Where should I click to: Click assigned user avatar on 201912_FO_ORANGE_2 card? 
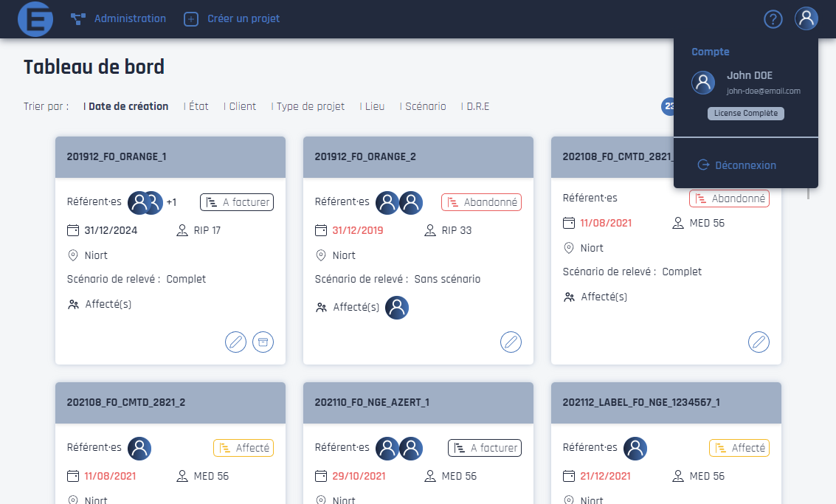pyautogui.click(x=397, y=308)
